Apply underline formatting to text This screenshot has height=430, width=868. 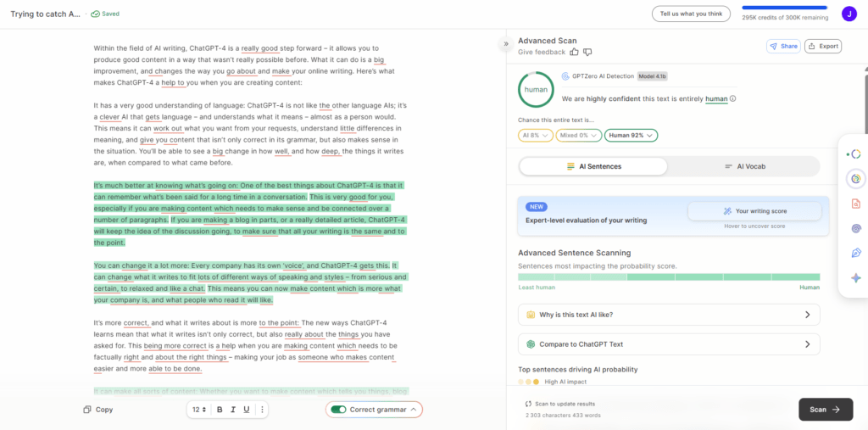(x=247, y=410)
